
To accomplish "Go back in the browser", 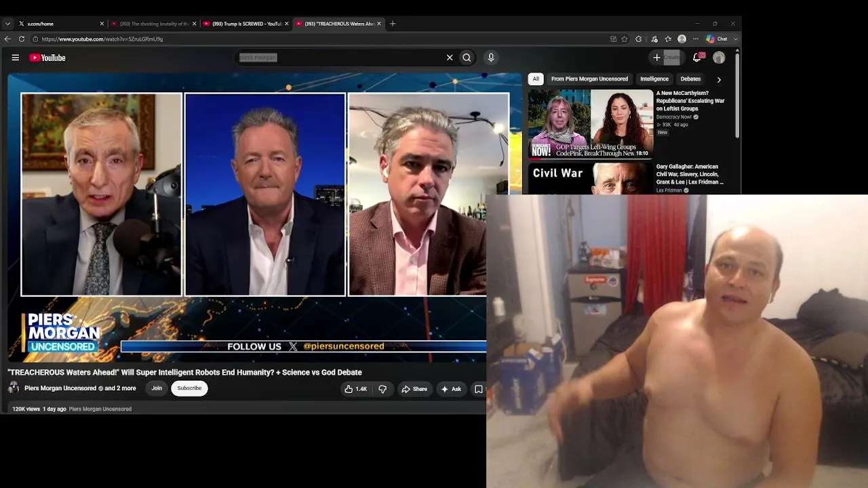I will pyautogui.click(x=7, y=39).
